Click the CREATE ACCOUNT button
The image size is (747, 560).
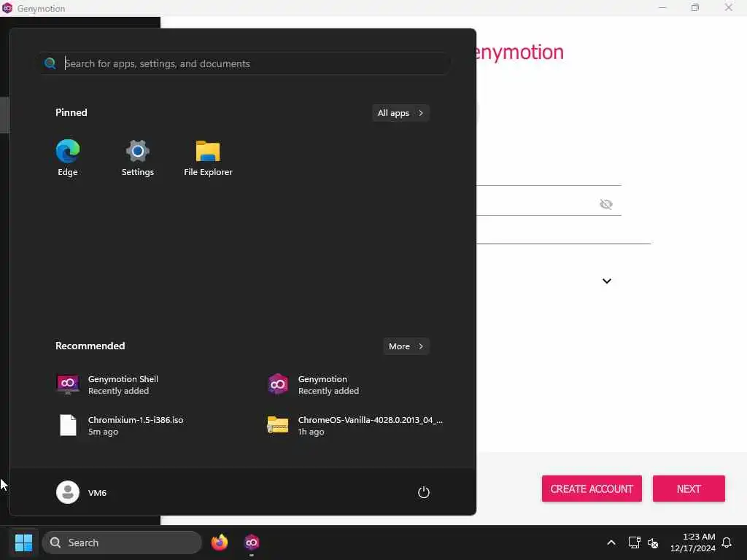pyautogui.click(x=592, y=489)
